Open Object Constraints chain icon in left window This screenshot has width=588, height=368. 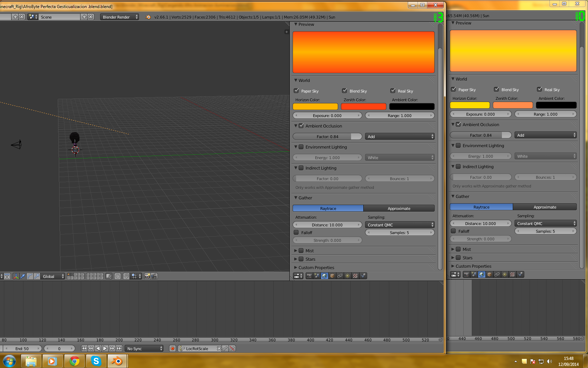tap(340, 276)
